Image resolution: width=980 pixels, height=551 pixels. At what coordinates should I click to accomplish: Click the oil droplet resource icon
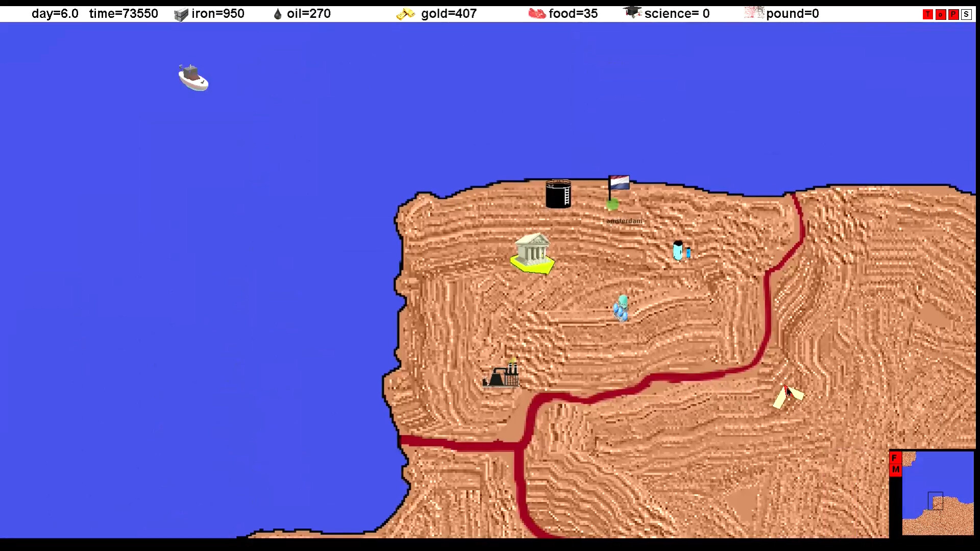click(278, 14)
